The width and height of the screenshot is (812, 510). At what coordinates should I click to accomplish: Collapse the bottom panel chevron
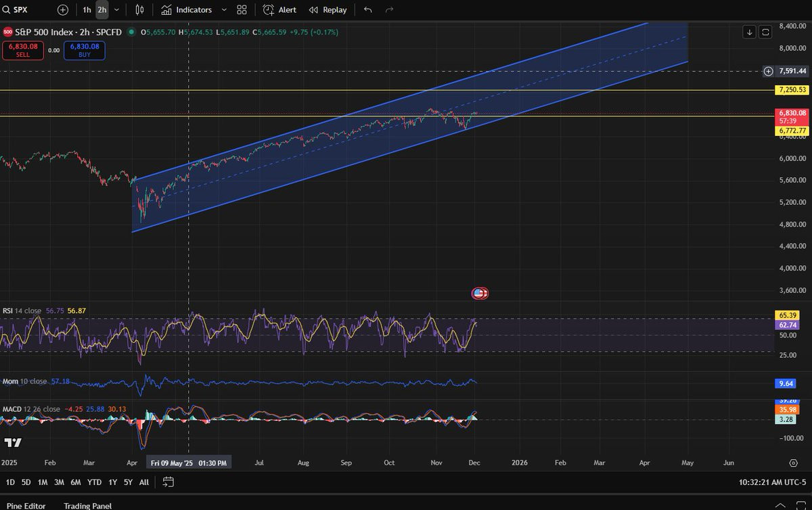781,505
